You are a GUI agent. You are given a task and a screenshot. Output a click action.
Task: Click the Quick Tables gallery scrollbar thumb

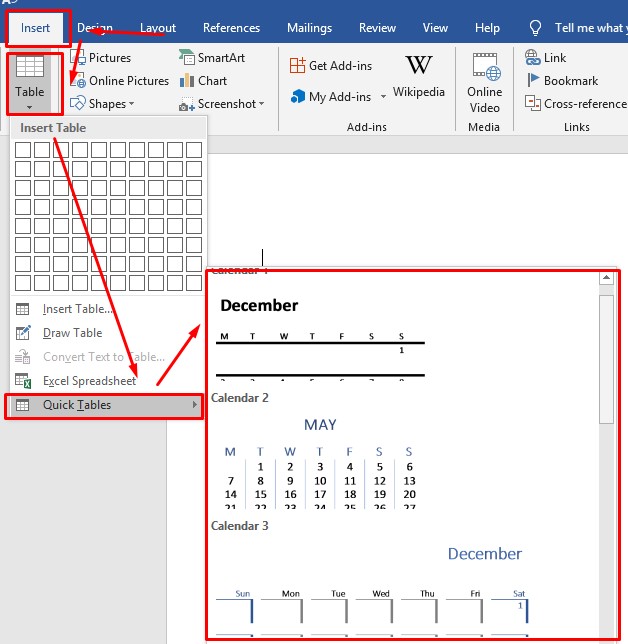point(606,359)
